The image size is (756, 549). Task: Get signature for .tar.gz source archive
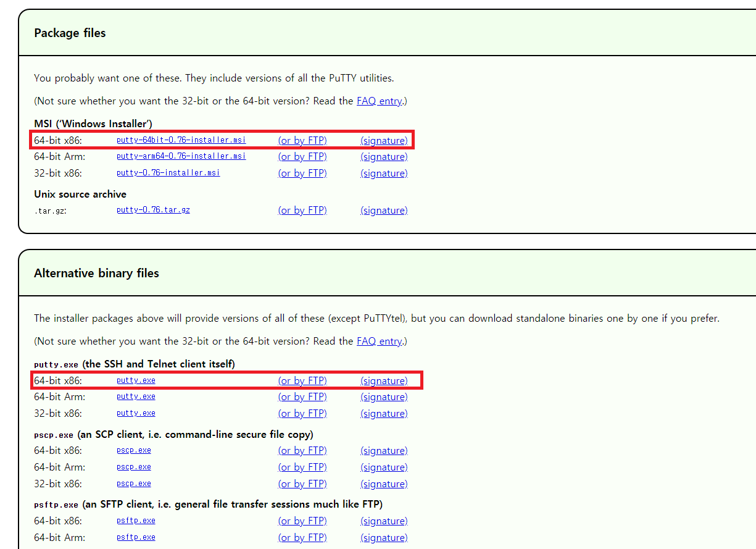coord(384,211)
